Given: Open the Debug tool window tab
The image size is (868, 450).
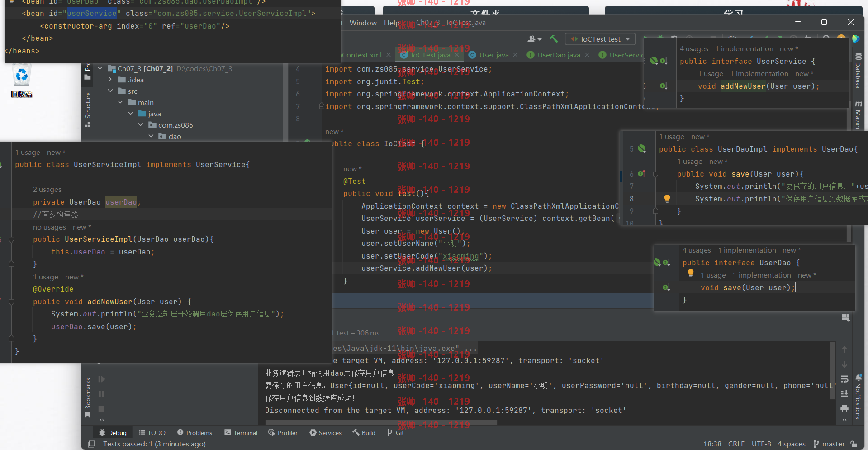Looking at the screenshot, I should 113,433.
